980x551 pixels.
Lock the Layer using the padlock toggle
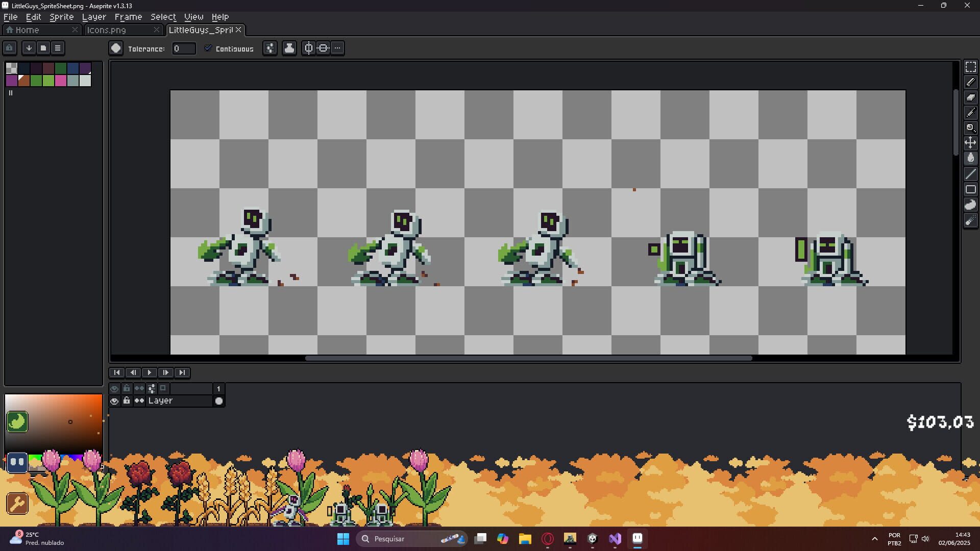[127, 401]
